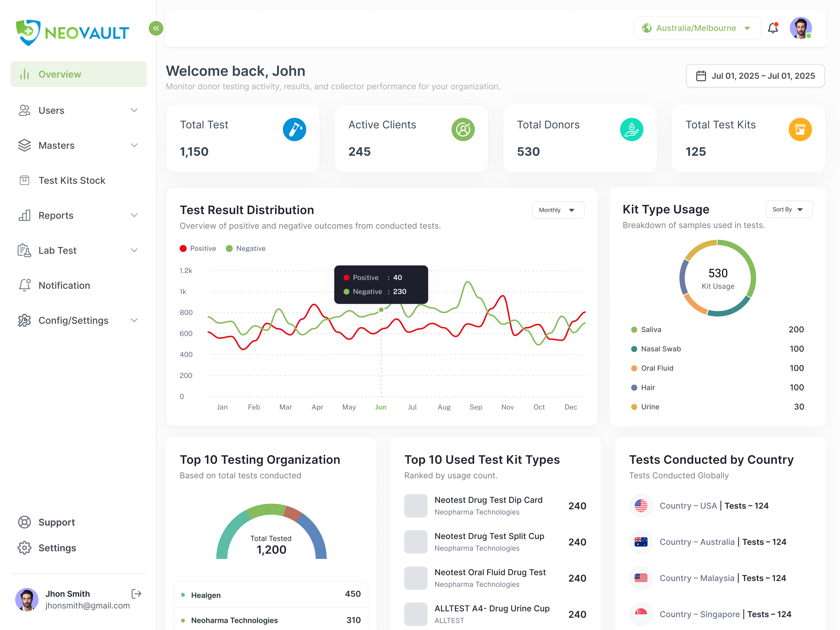Click the Notification bell in sidebar
840x630 pixels.
pos(25,285)
